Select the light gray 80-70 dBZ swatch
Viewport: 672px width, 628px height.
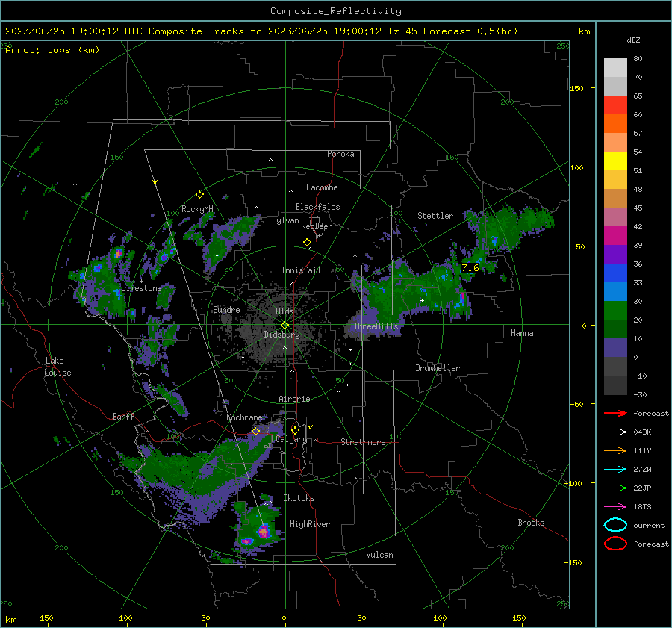(x=615, y=67)
